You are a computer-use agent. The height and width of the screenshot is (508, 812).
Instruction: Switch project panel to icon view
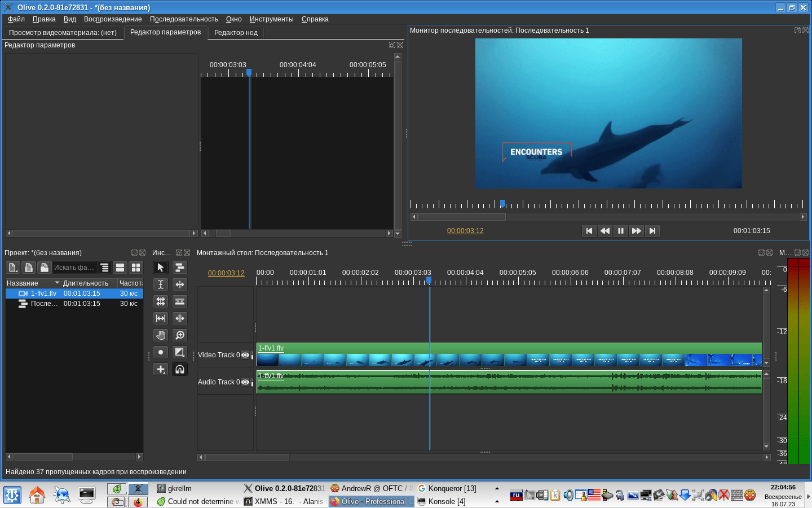pyautogui.click(x=136, y=268)
